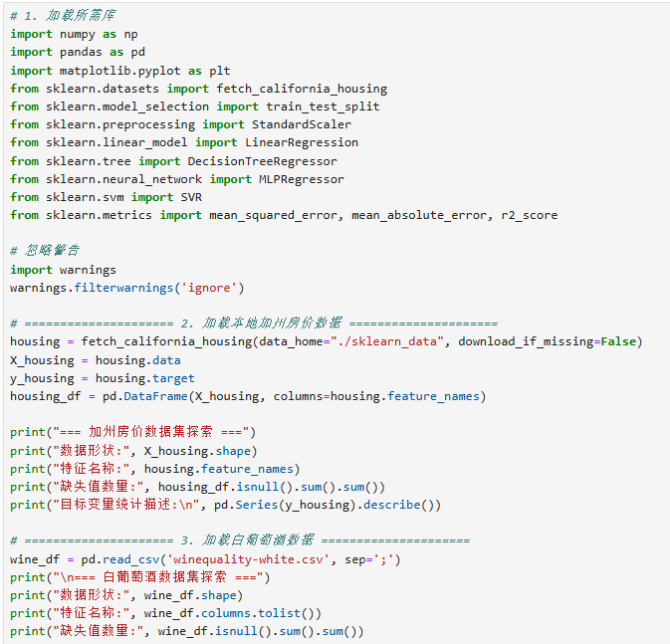The image size is (670, 644).
Task: Place cursor on LinearRegression import
Action: click(302, 142)
